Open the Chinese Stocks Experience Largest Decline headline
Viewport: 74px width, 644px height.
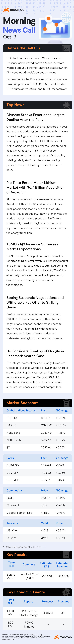[x=35, y=117]
